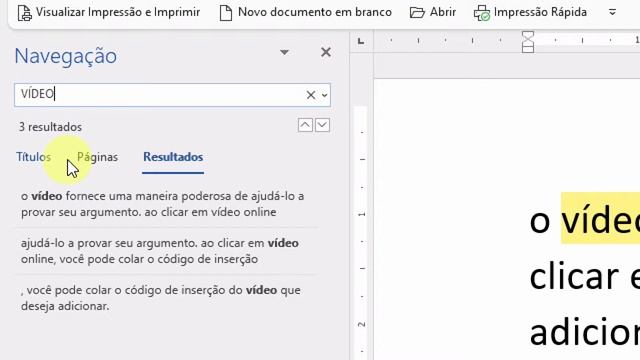
Task: Click the tab selector at the ruler corner
Action: (361, 41)
